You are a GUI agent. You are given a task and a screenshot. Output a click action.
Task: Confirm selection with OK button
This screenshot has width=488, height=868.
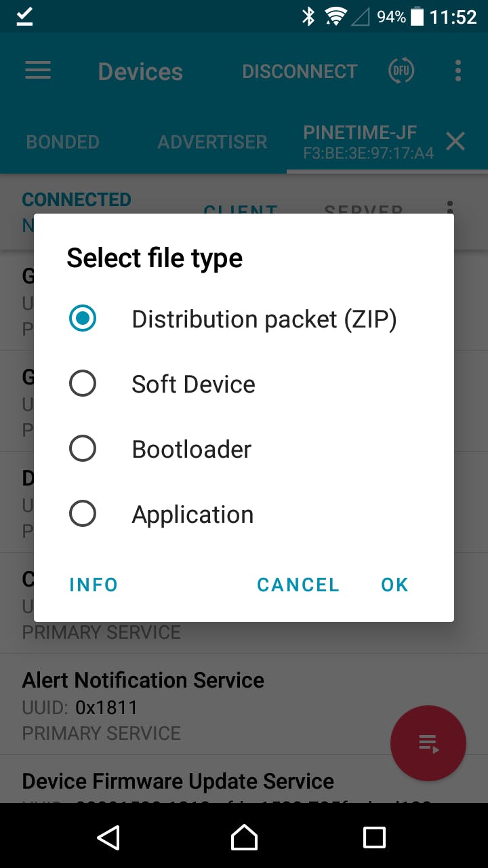394,585
